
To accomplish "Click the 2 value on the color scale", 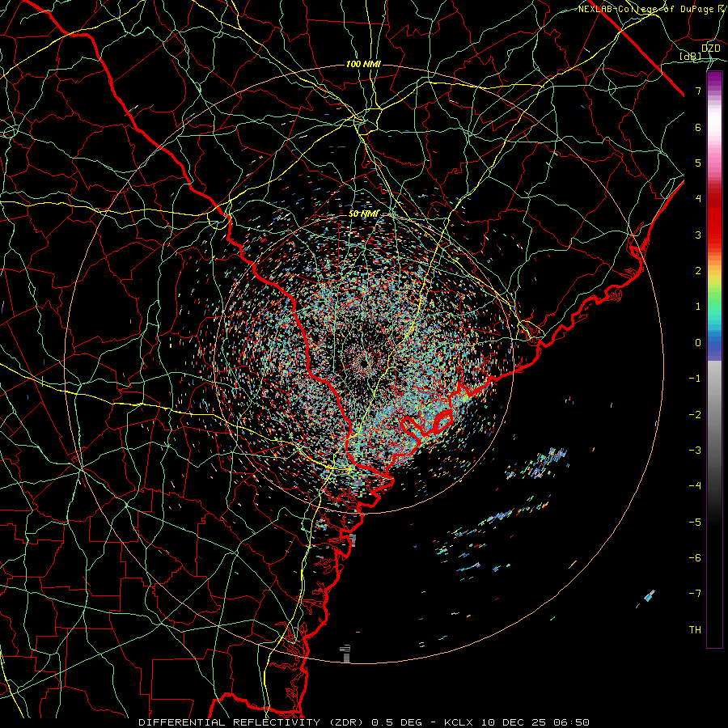I will (698, 271).
